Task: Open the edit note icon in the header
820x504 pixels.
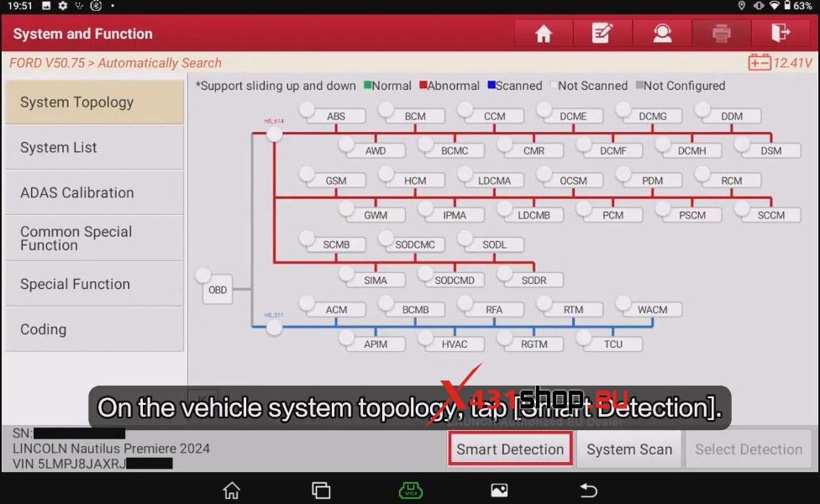Action: point(602,34)
